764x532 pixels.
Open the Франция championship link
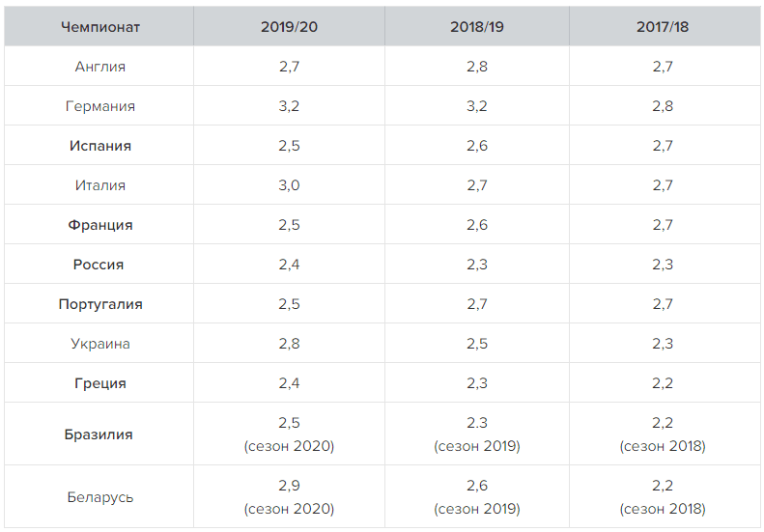point(100,225)
